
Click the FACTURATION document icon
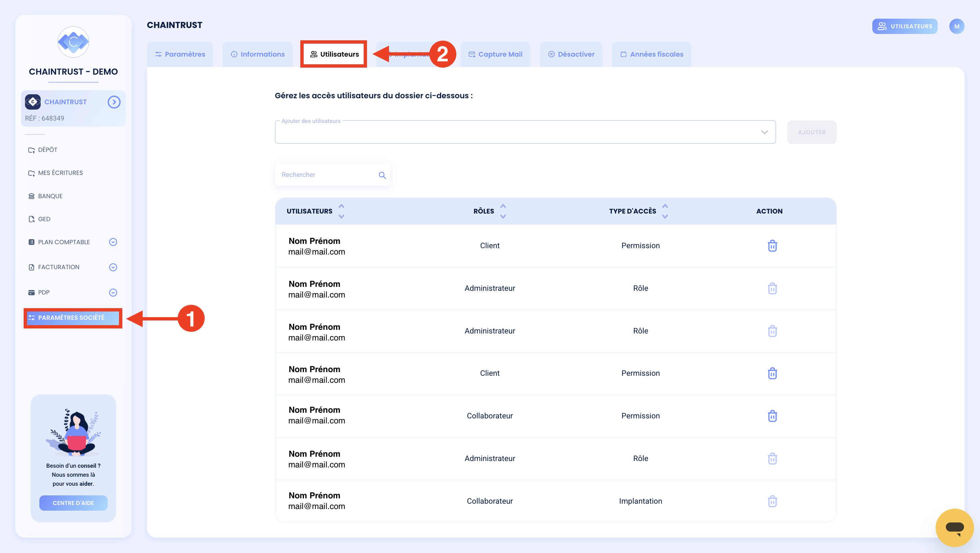[31, 267]
